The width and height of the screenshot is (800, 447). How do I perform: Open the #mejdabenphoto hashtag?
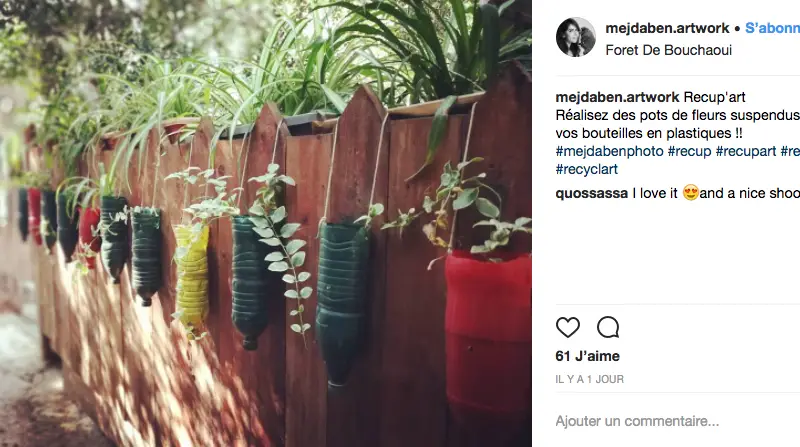pos(609,151)
